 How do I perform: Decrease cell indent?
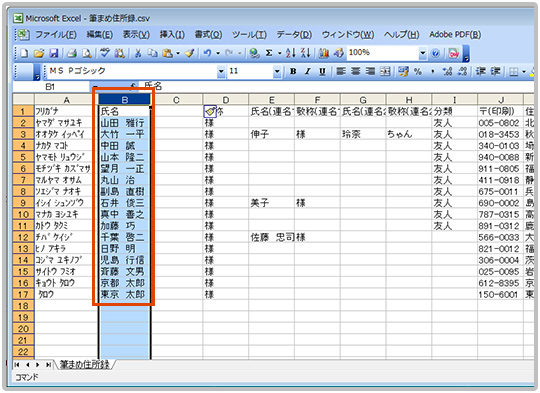click(480, 71)
